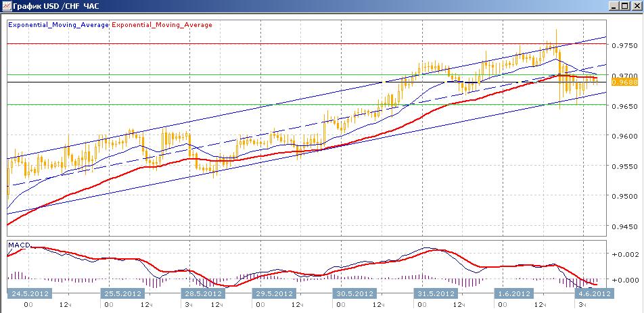Viewport: 644px width, 313px height.
Task: Click the +0.002 MACD scale label
Action: (625, 254)
